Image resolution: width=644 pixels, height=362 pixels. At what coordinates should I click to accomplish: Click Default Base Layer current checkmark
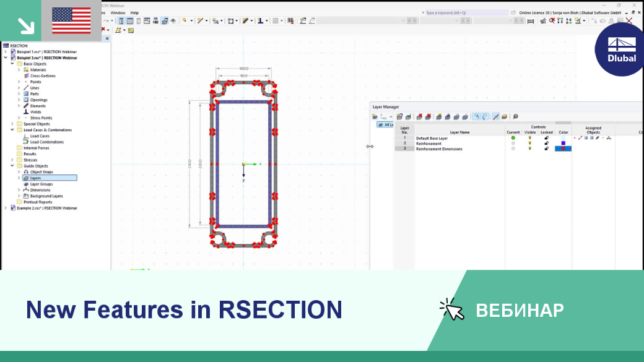tap(513, 138)
